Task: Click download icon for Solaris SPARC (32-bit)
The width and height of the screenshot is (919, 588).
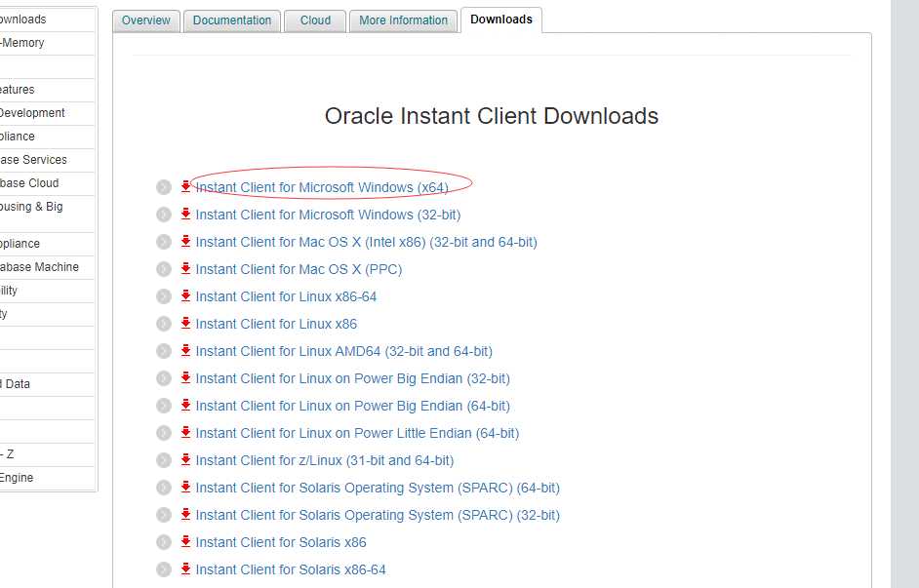Action: click(185, 514)
